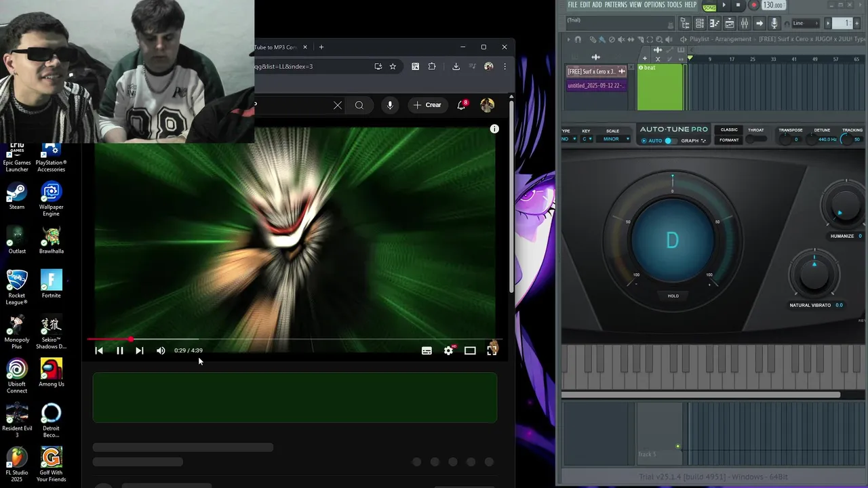This screenshot has height=488, width=868.
Task: Click the FL Studio play button
Action: click(x=724, y=5)
